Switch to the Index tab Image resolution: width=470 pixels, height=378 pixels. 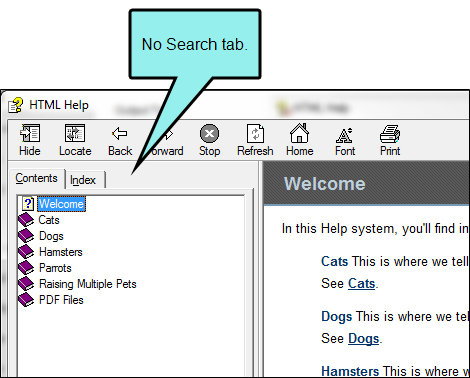[83, 180]
